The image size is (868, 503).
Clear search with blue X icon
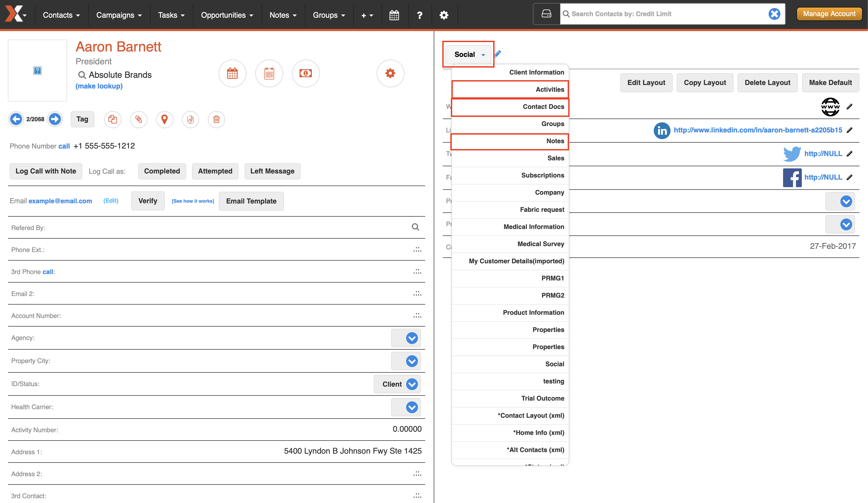[x=774, y=14]
